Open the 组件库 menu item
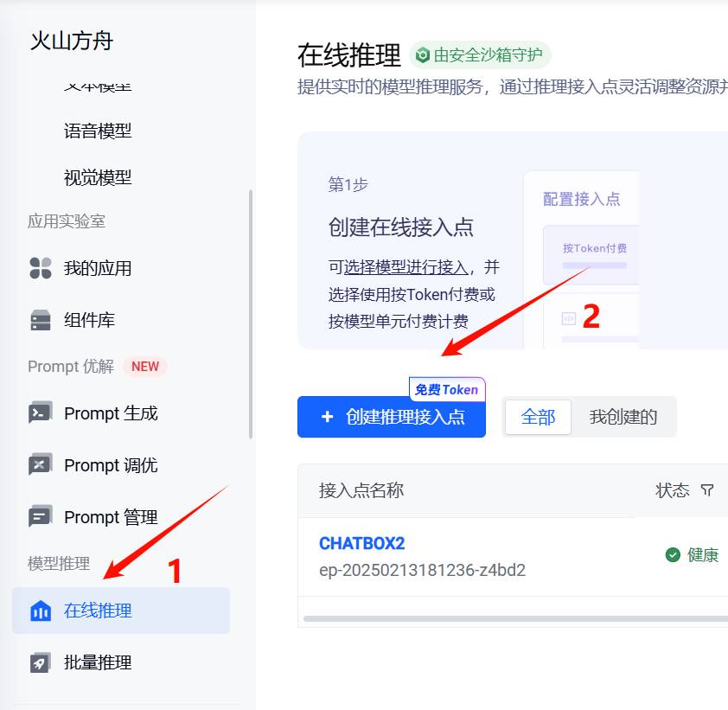Screen dimensions: 728x710 click(x=89, y=320)
